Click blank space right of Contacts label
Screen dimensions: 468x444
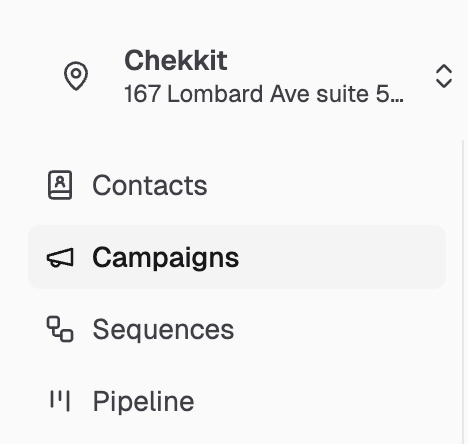point(326,185)
